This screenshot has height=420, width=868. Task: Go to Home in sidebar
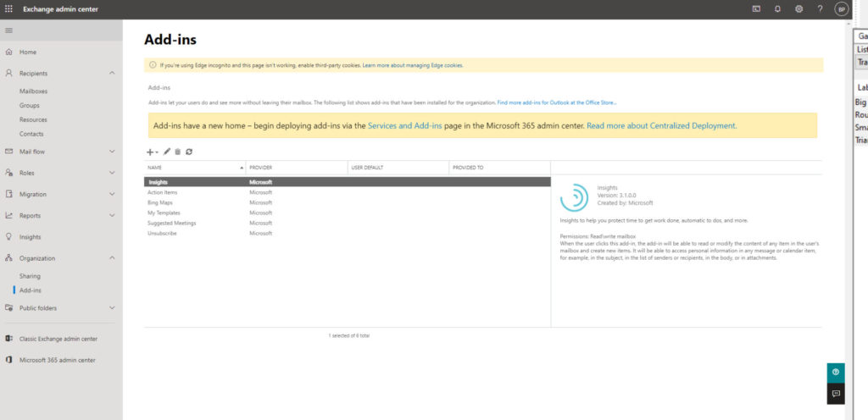[28, 52]
